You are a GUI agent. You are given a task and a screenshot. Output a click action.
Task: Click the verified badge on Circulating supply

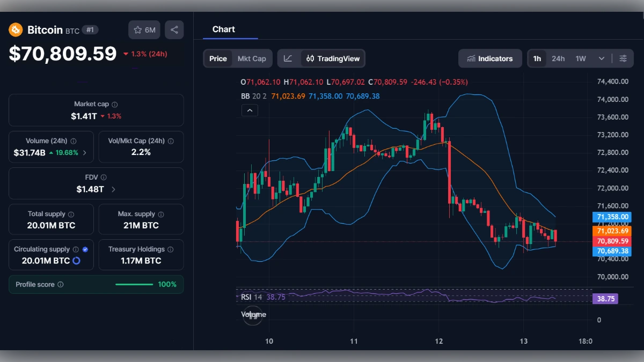pos(84,249)
